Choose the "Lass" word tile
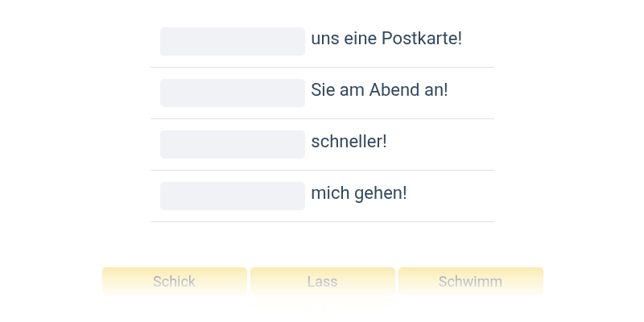 click(x=323, y=282)
